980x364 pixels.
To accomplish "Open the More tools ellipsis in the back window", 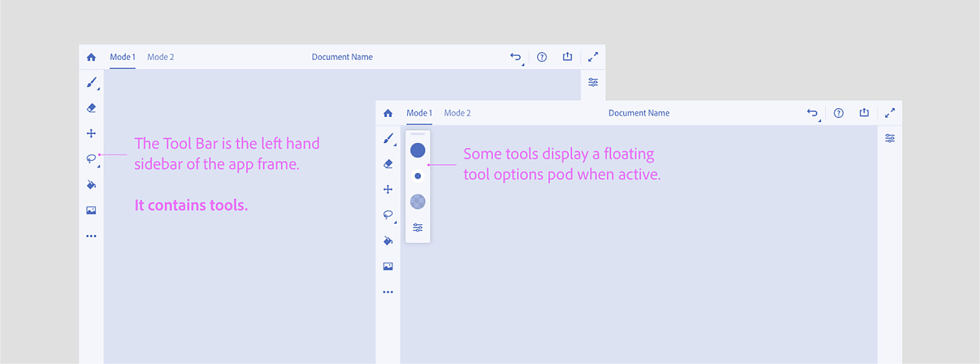I will [x=91, y=236].
